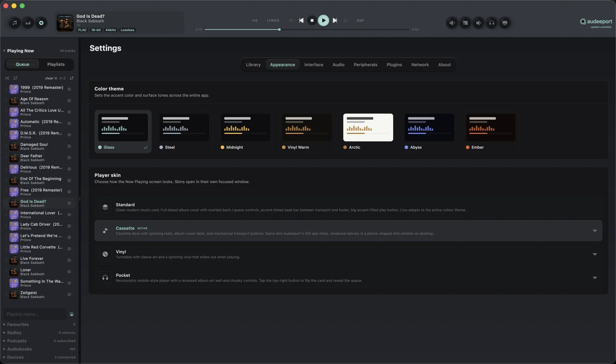This screenshot has width=616, height=364.
Task: Select the Midnight color theme
Action: (x=246, y=132)
